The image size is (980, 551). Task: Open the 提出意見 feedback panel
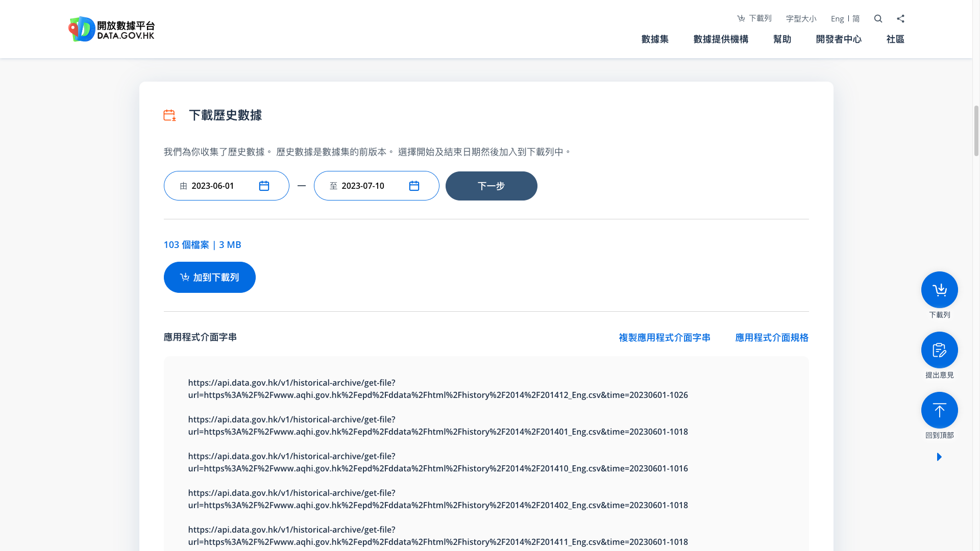(939, 349)
